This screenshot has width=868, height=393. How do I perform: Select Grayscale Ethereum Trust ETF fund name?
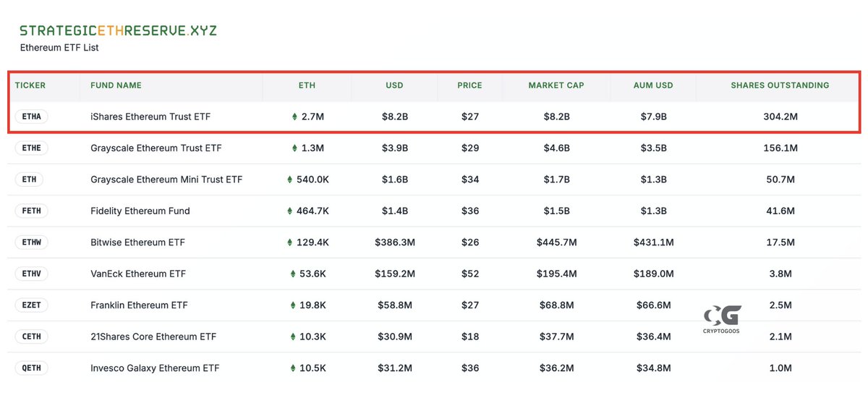(x=156, y=148)
